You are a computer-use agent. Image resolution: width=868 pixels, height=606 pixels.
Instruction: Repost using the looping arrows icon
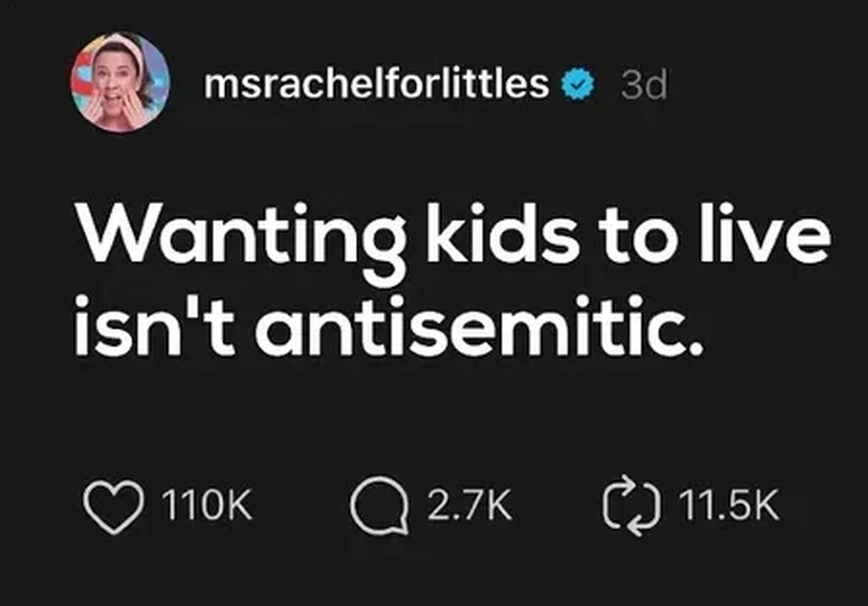tap(623, 508)
